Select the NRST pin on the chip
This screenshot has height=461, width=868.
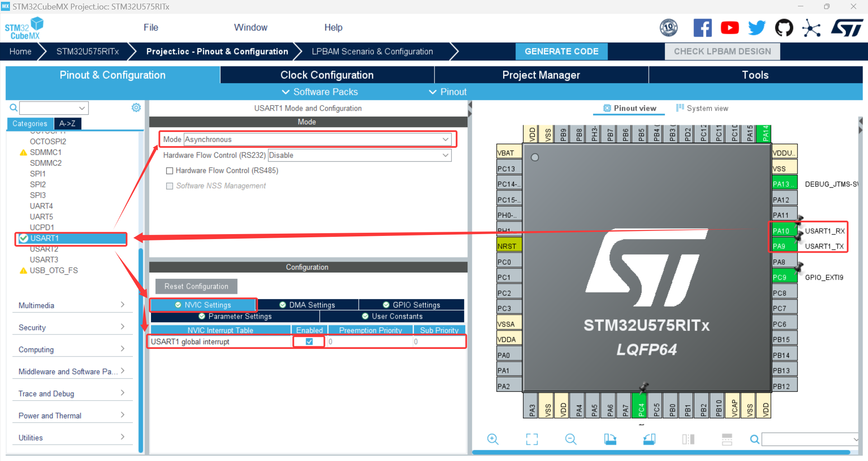[509, 246]
